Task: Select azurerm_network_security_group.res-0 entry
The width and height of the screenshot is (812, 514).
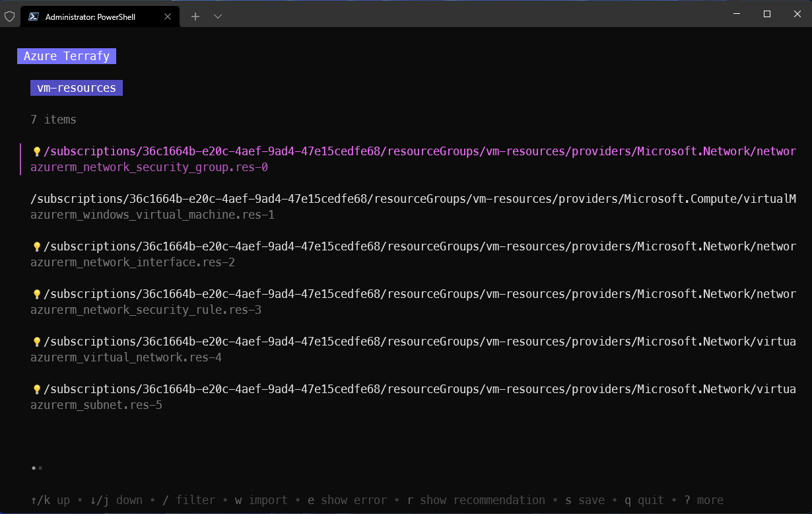Action: tap(149, 167)
